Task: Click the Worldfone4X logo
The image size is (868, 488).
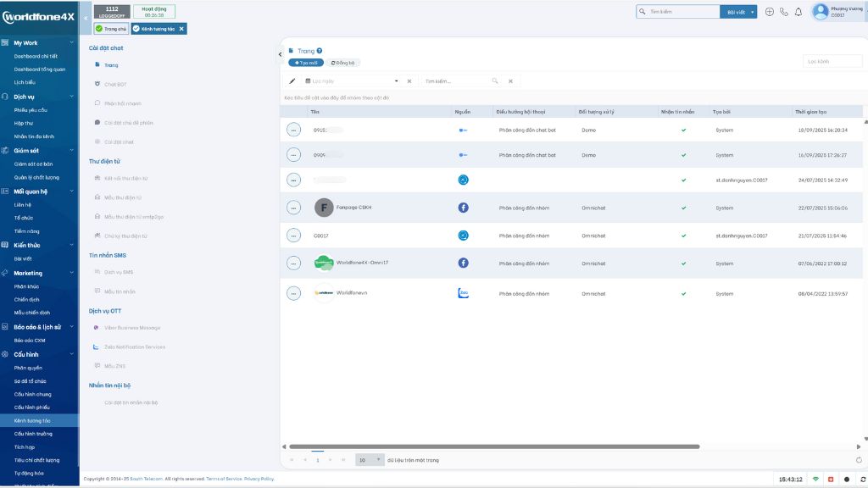Action: (38, 17)
